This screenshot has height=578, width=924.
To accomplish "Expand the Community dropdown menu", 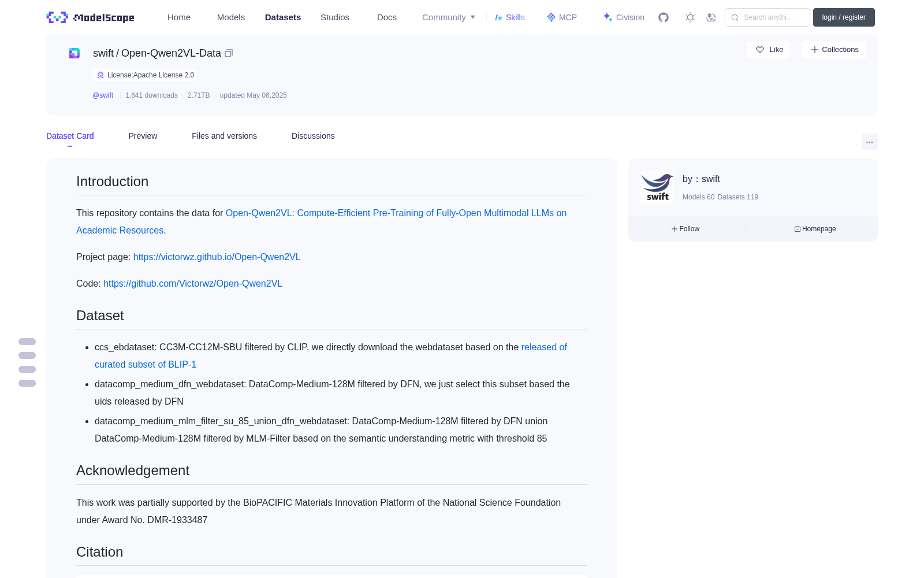I will coord(449,17).
